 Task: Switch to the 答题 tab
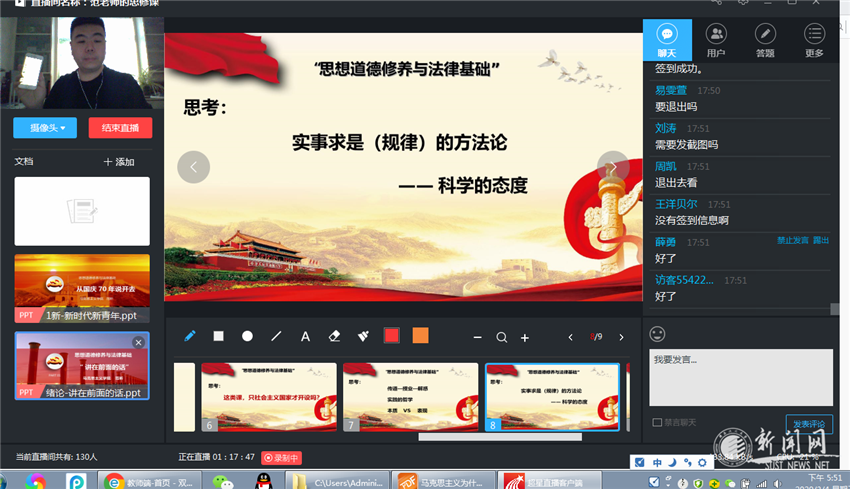(x=765, y=40)
